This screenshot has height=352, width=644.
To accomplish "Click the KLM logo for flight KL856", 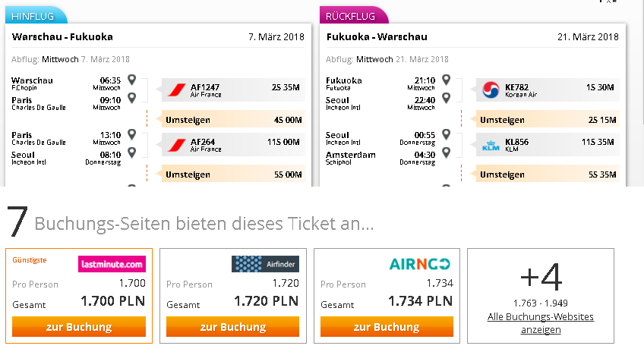I will [x=491, y=145].
